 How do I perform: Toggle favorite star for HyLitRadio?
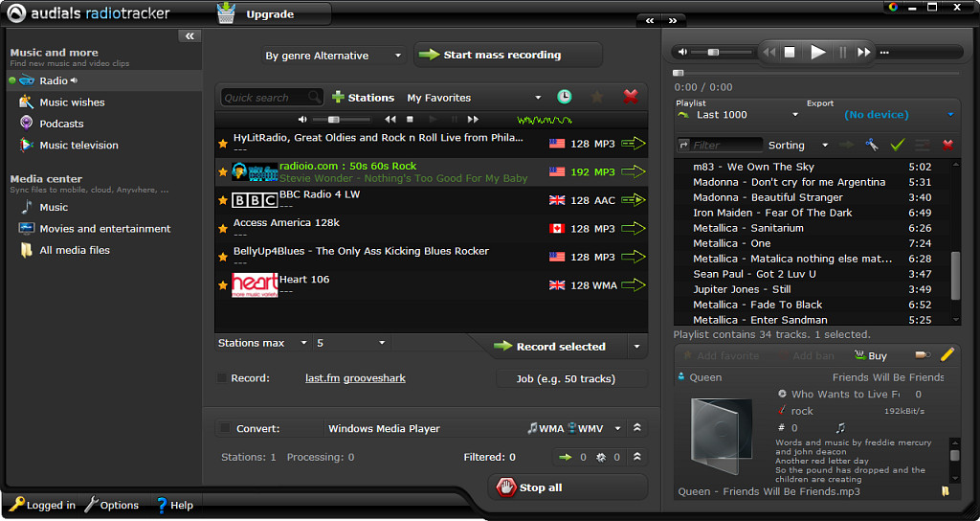[x=222, y=144]
